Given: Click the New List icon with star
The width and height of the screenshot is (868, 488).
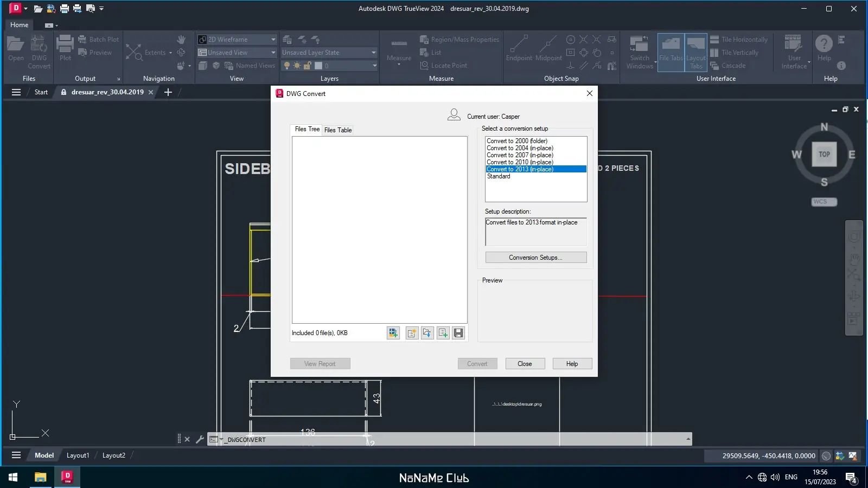Looking at the screenshot, I should click(x=412, y=333).
